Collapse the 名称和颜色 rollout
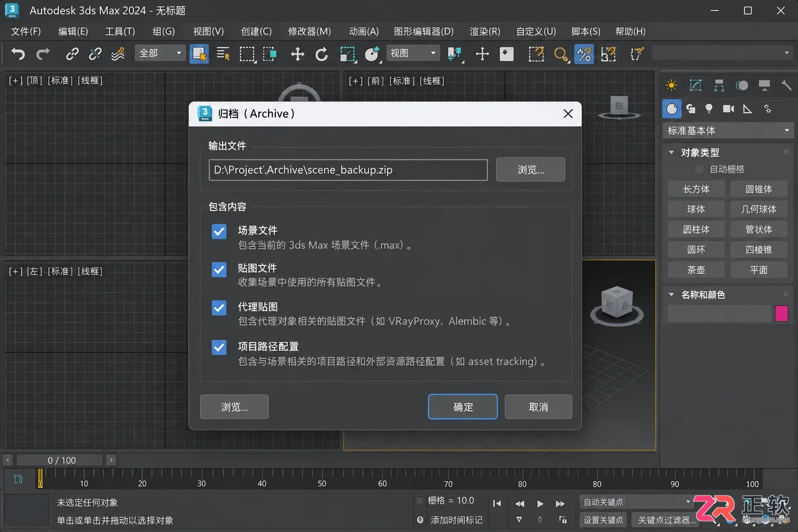This screenshot has height=532, width=798. (672, 295)
